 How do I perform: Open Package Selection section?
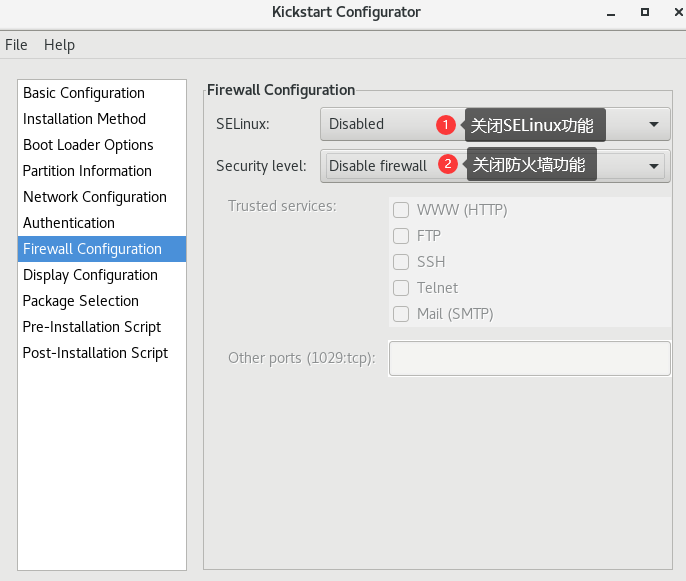coord(102,301)
